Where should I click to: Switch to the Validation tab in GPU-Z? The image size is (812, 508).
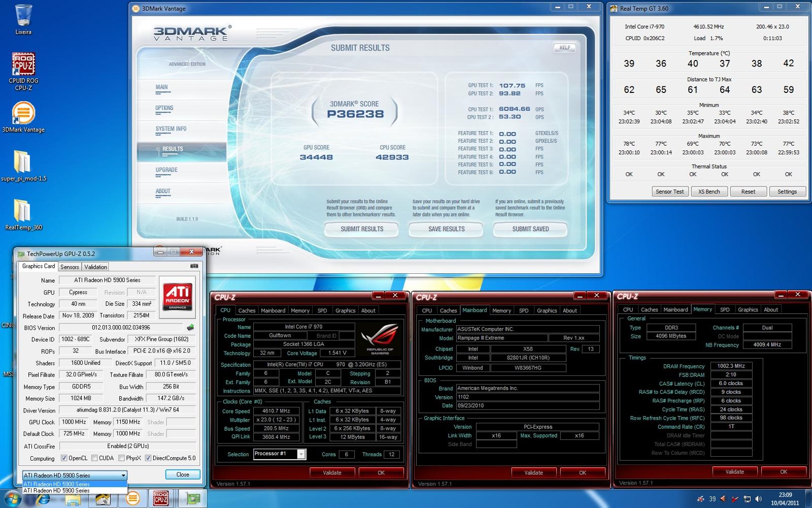[x=96, y=267]
